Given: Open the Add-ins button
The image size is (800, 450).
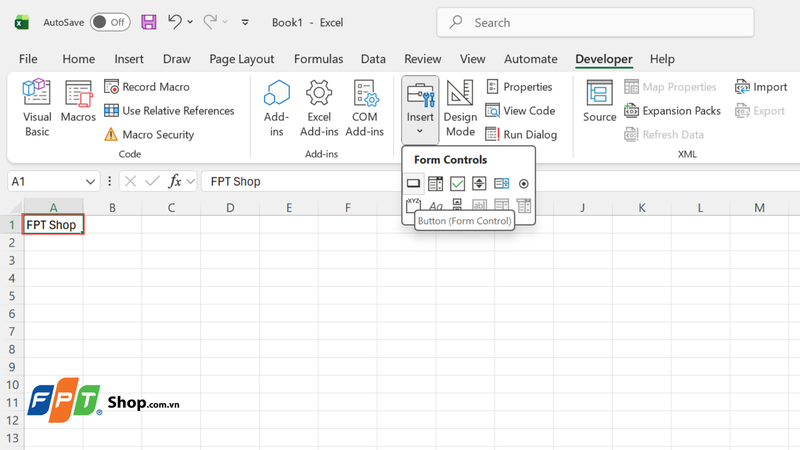Looking at the screenshot, I should click(x=277, y=108).
